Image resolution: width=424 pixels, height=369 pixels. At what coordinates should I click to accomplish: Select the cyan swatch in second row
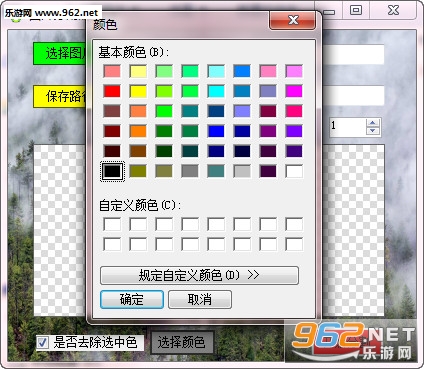click(x=216, y=91)
